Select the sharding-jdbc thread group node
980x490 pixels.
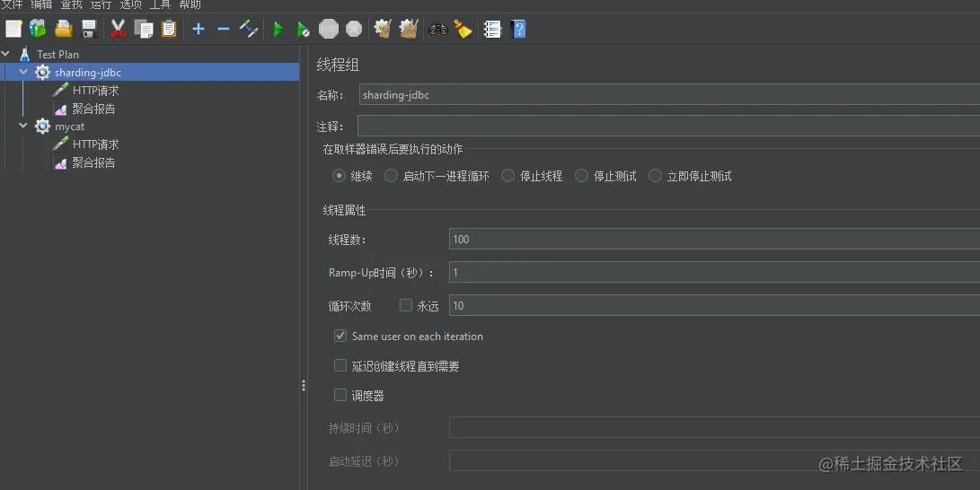[87, 73]
